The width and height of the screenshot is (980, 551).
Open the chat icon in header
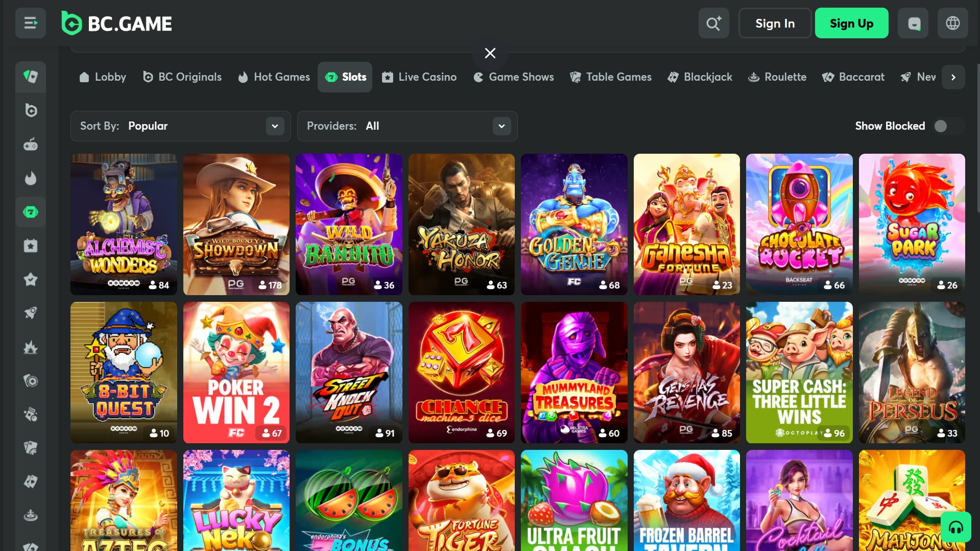[913, 23]
